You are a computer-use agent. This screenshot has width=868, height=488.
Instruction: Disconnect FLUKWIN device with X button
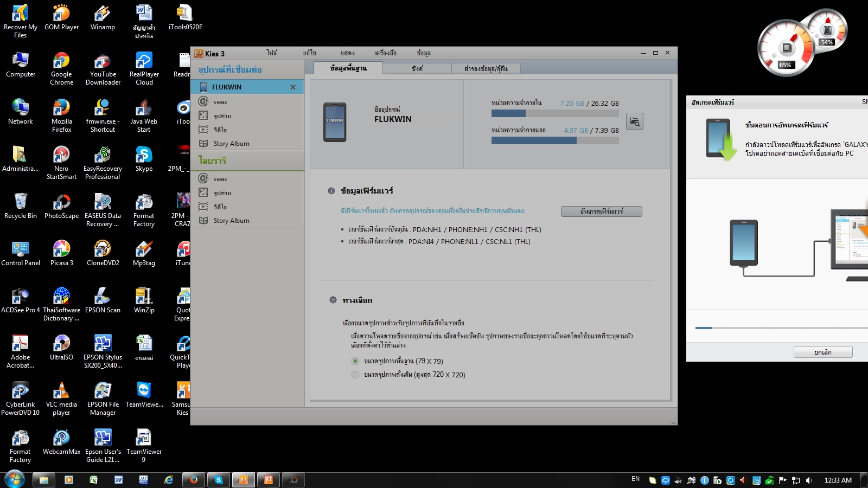tap(293, 87)
